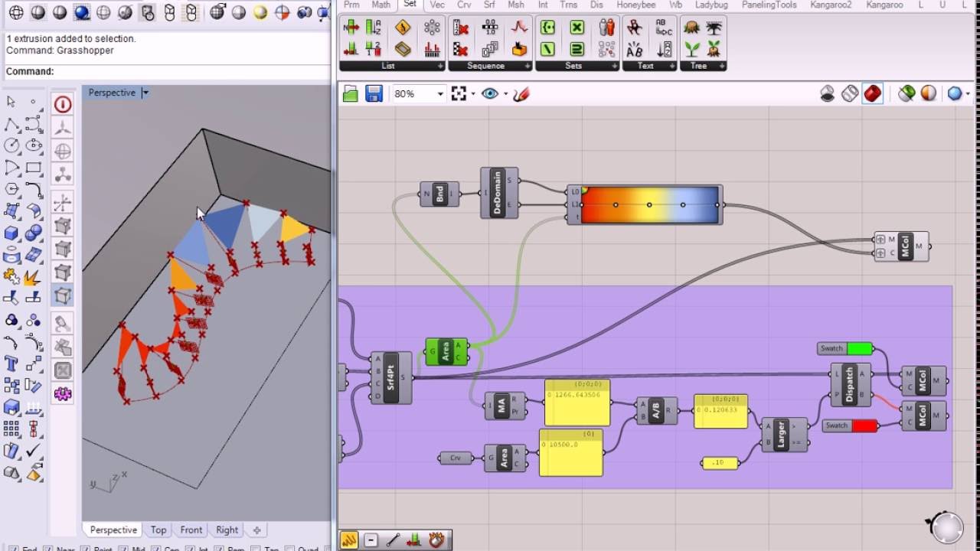Screen dimensions: 980x551
Task: Click the Create Set component icon
Action: click(x=548, y=28)
